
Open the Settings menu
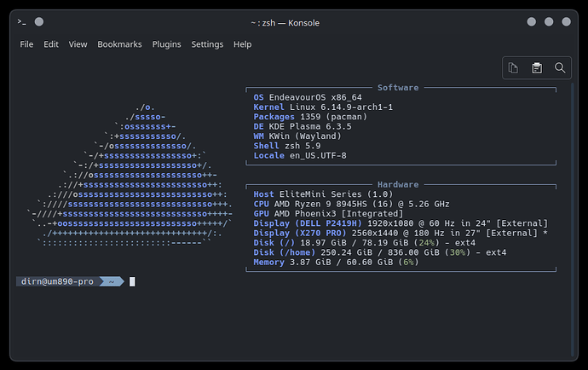207,44
